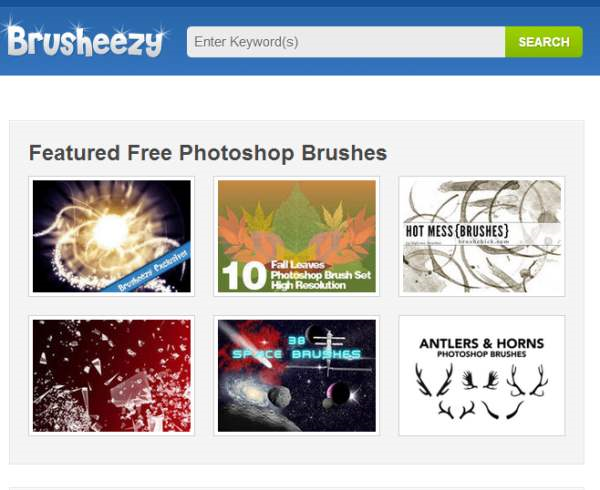Viewport: 600px width, 490px height.
Task: Focus the Enter Keyword(s) search field
Action: pos(346,42)
